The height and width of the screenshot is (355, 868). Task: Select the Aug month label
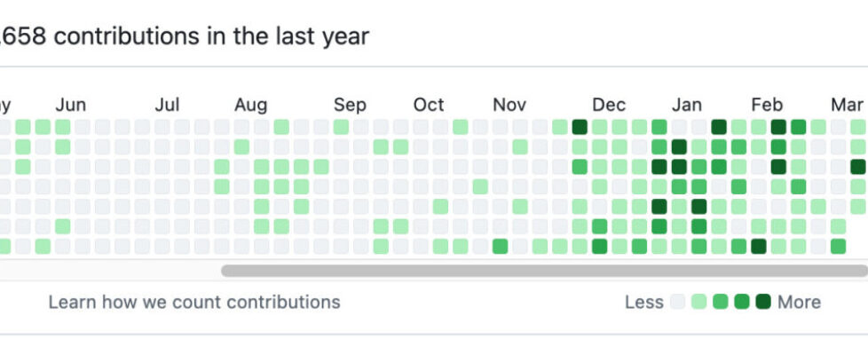click(250, 105)
